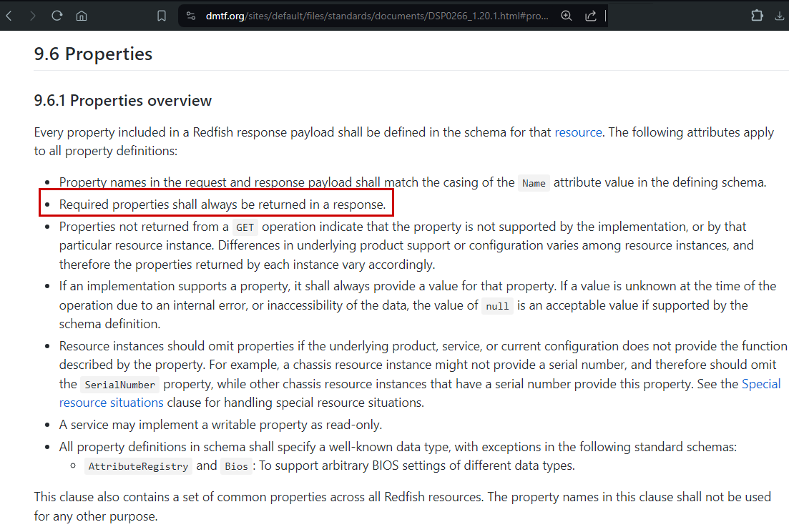This screenshot has width=789, height=532.
Task: Click the 'SerialNumber' code snippet
Action: pos(119,385)
